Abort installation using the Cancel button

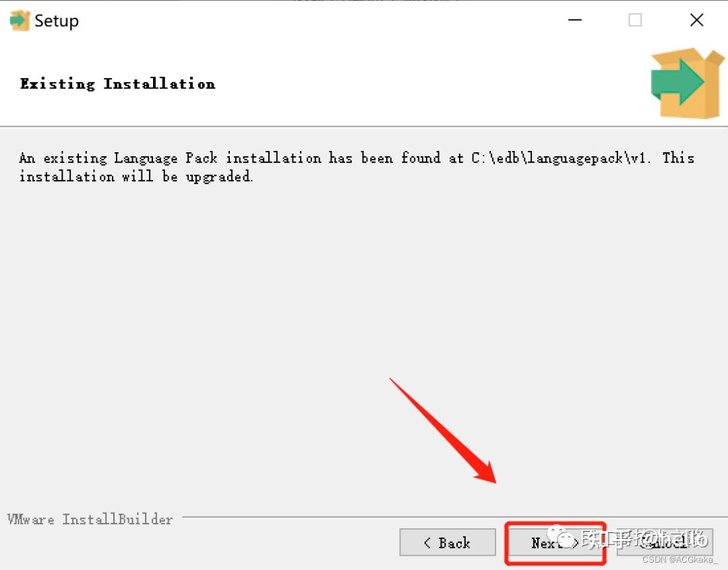tap(665, 542)
